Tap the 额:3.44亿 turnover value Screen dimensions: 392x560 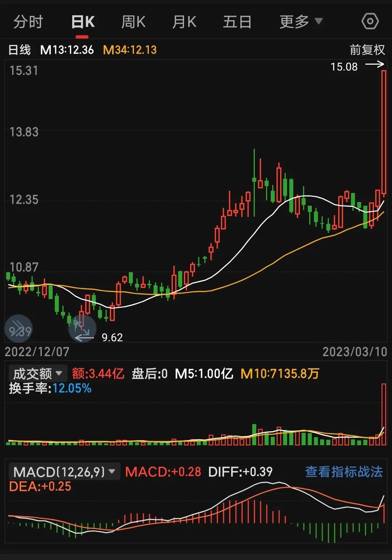[98, 374]
